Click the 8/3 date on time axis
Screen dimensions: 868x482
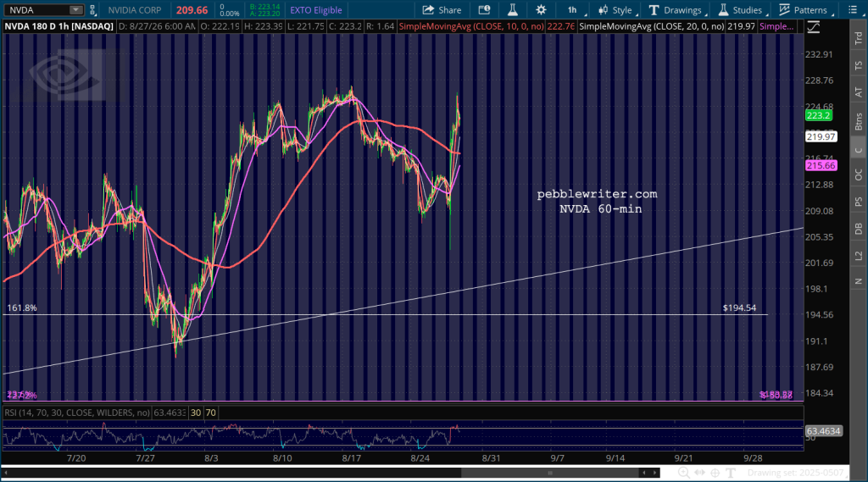(211, 458)
